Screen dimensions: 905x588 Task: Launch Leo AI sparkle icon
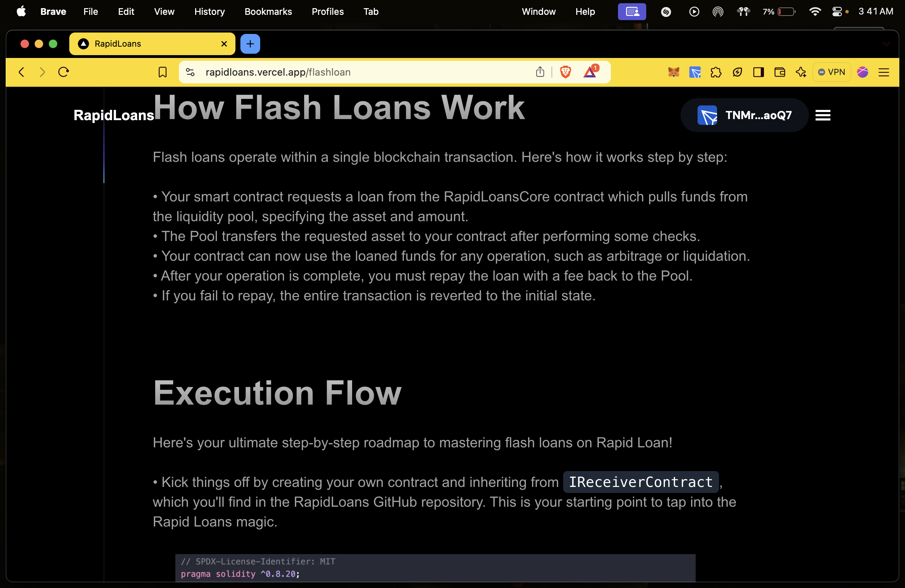click(x=801, y=72)
